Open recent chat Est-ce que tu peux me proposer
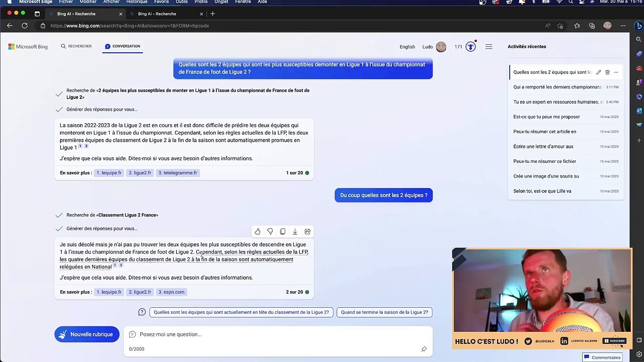This screenshot has height=362, width=644. pyautogui.click(x=566, y=117)
